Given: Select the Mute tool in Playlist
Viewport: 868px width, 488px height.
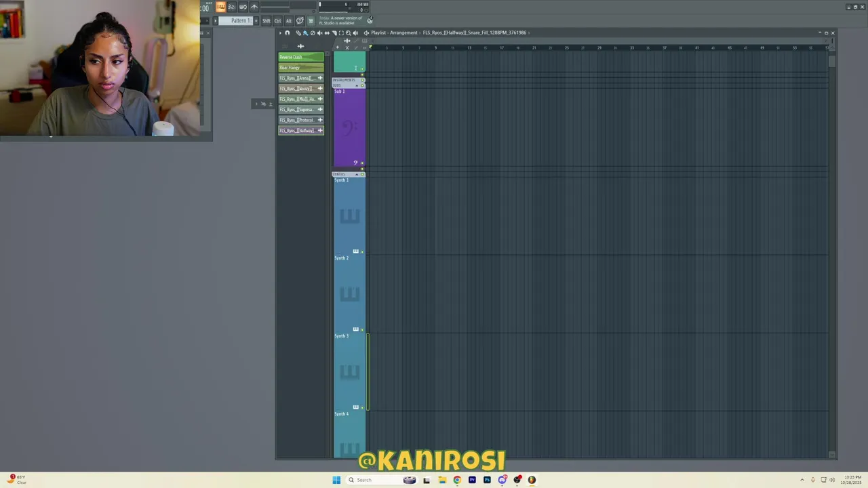Looking at the screenshot, I should (319, 33).
